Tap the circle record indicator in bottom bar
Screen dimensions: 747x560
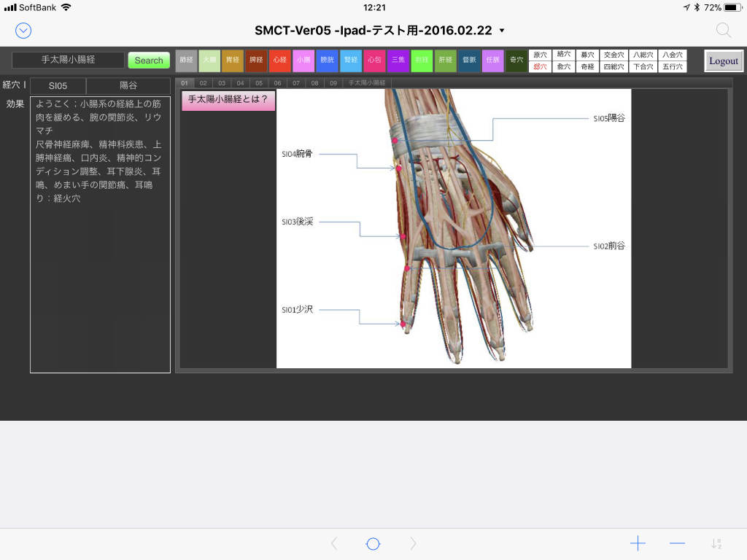pos(373,543)
